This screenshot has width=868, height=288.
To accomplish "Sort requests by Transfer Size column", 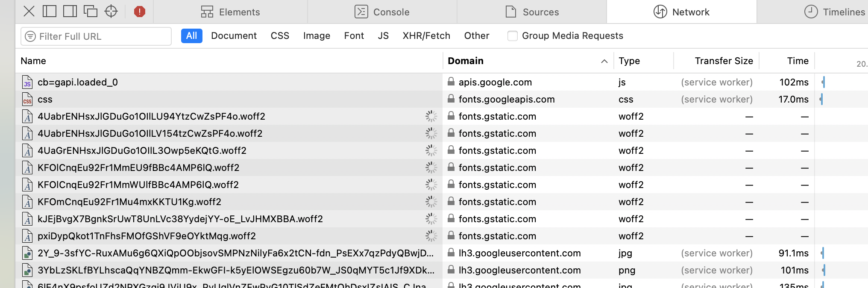I will pos(723,61).
